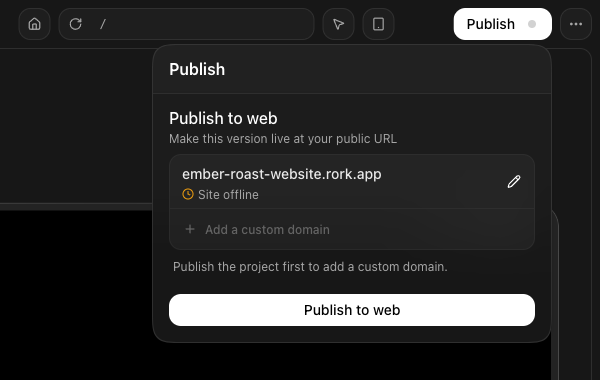The image size is (600, 380).
Task: Click the Site offline status label
Action: [x=228, y=195]
